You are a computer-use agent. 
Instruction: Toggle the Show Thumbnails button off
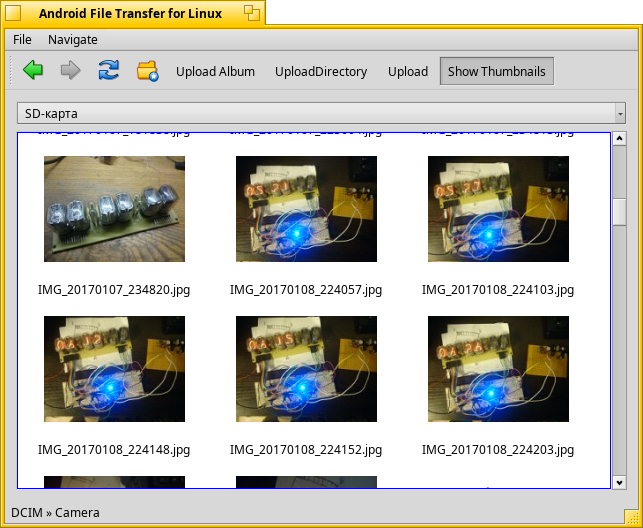[x=497, y=71]
